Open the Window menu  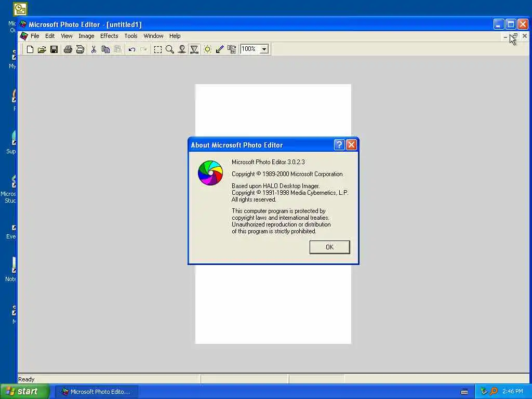point(153,36)
